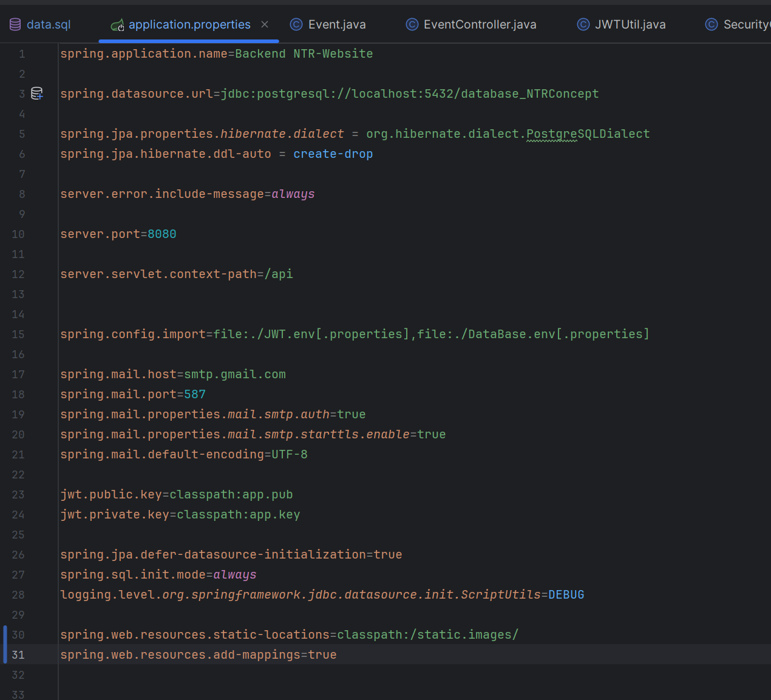
Task: Open the partially visible Security tab
Action: (746, 24)
